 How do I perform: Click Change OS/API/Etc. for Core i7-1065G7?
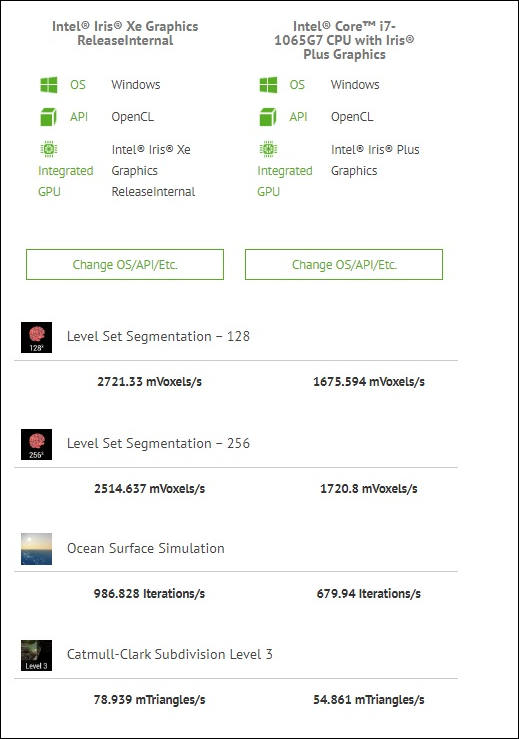(x=344, y=264)
